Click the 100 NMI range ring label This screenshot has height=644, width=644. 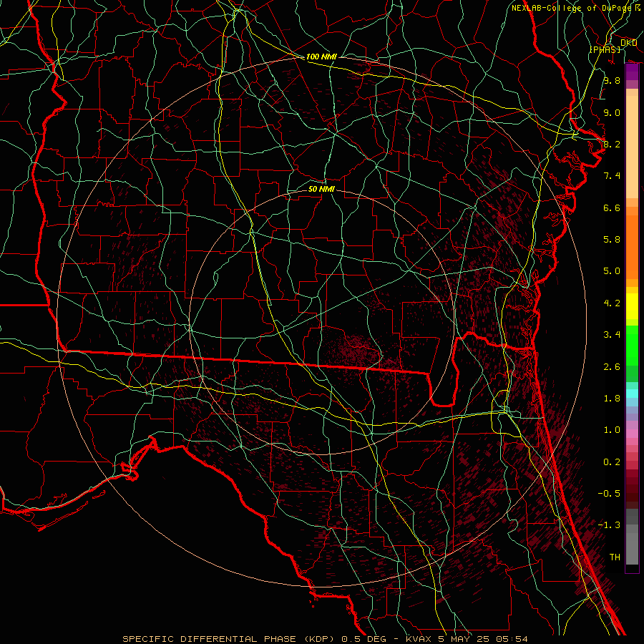321,57
